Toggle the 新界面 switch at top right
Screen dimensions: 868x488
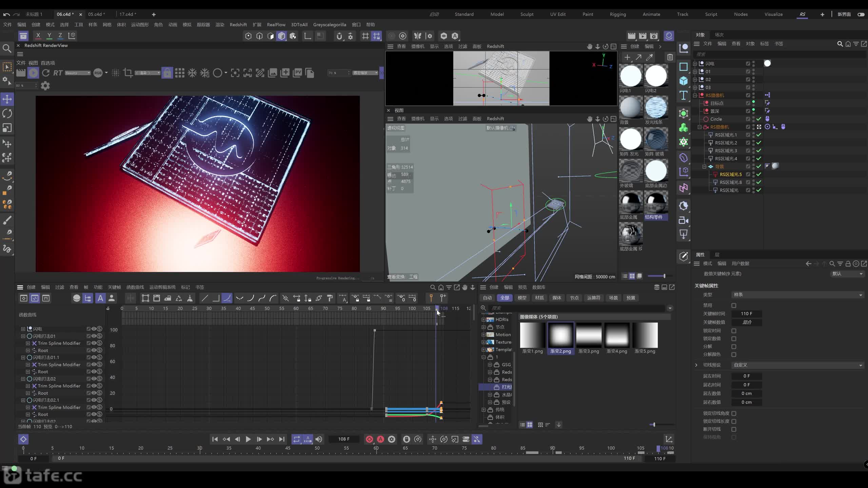pos(861,14)
